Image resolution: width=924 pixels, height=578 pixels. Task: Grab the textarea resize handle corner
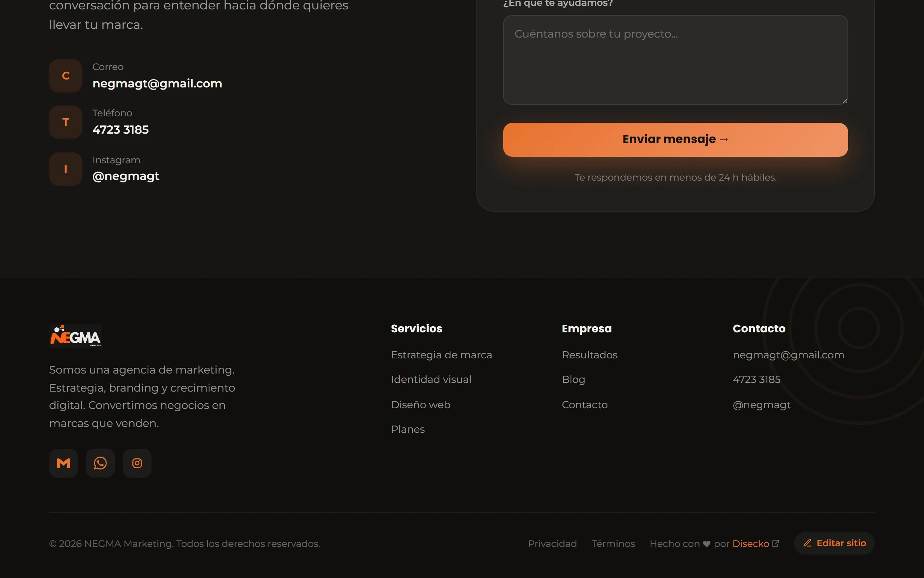pos(844,101)
